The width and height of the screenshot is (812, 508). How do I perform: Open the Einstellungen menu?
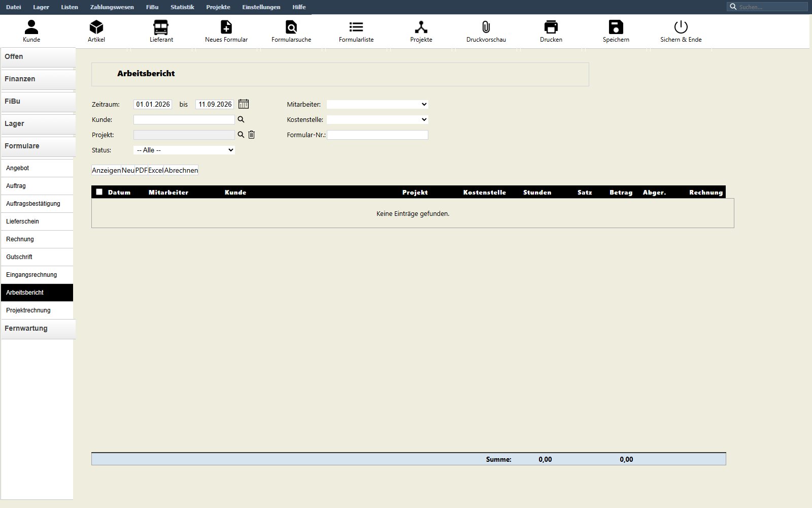(261, 7)
